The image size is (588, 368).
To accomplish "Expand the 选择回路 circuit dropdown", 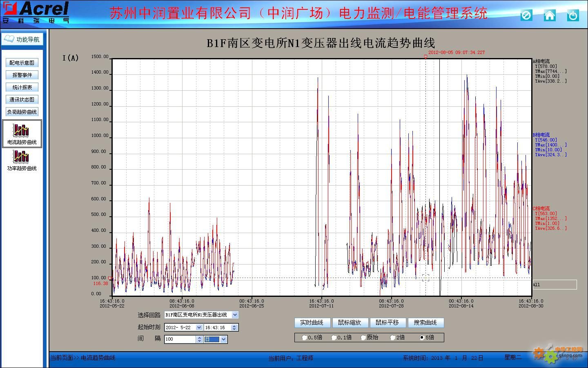I will point(235,315).
